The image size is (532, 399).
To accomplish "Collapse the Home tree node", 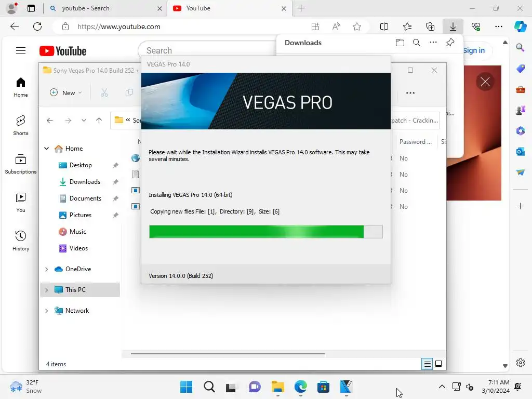I will click(x=46, y=148).
